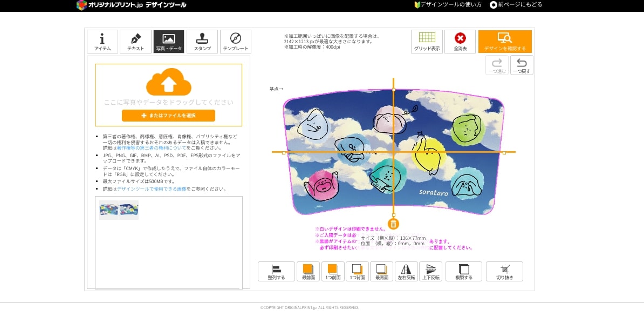Toggle グリッド表示 grid display
644x323 pixels.
(427, 42)
